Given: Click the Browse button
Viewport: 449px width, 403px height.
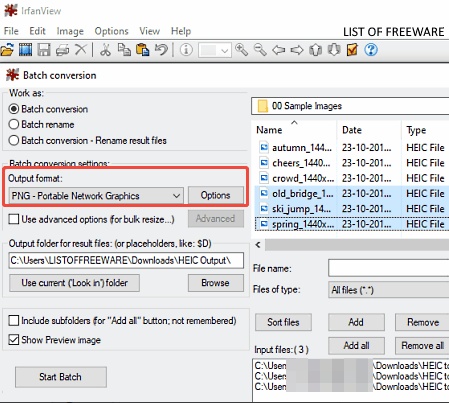Looking at the screenshot, I should (x=216, y=283).
